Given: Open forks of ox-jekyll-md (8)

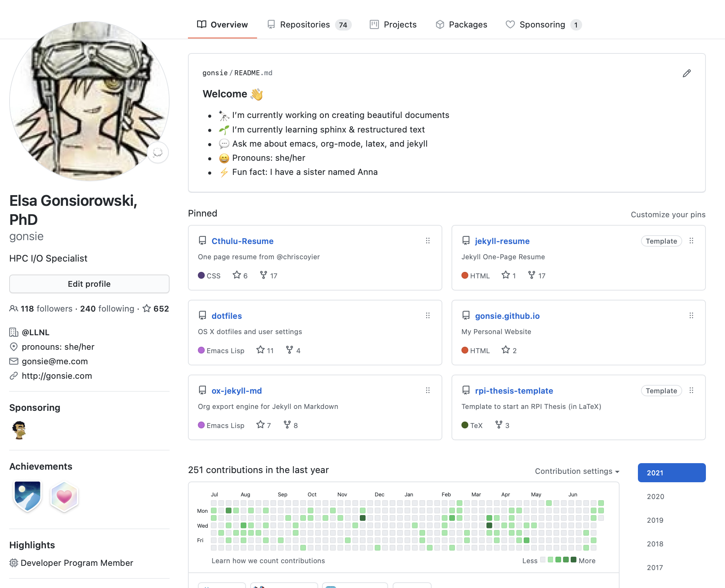Looking at the screenshot, I should [x=291, y=425].
